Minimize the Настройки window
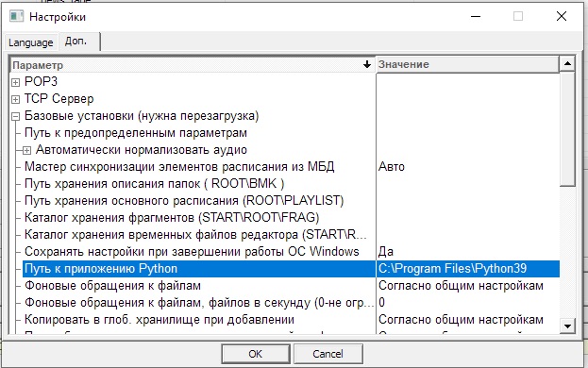 [476, 16]
